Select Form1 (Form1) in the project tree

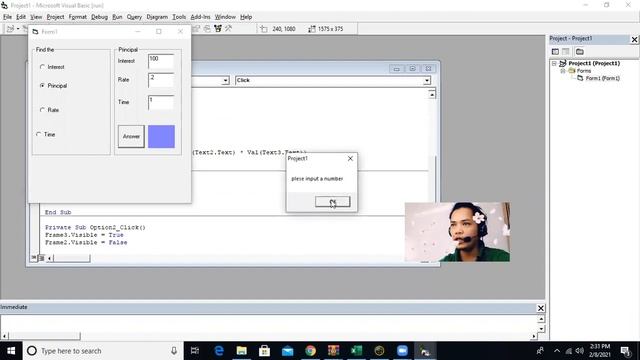pos(602,78)
